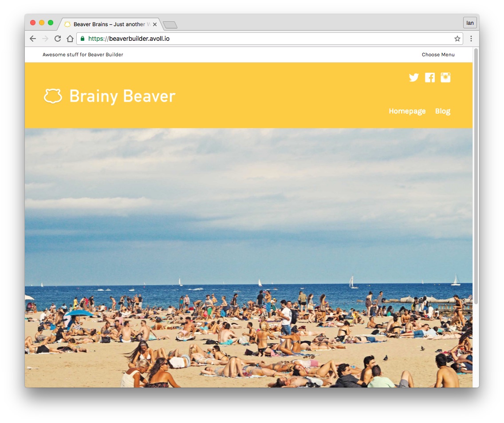This screenshot has height=423, width=504.
Task: Click the Brainy Beaver site title
Action: coord(122,96)
